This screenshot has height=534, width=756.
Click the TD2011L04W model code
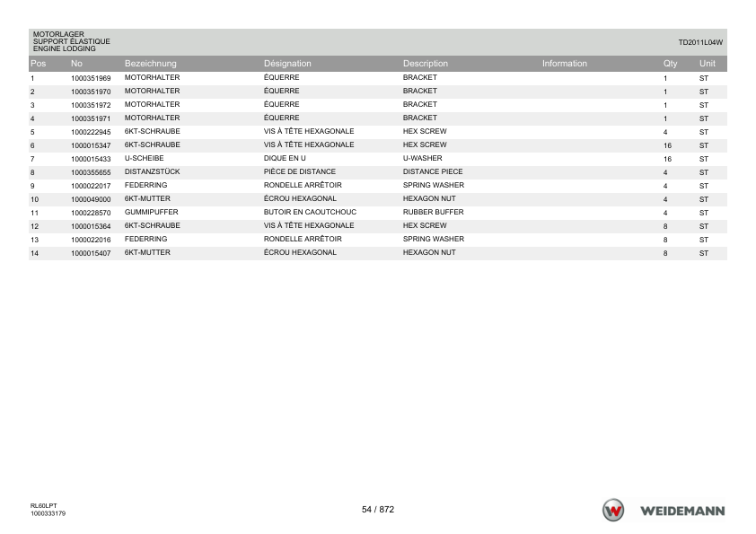coord(700,42)
